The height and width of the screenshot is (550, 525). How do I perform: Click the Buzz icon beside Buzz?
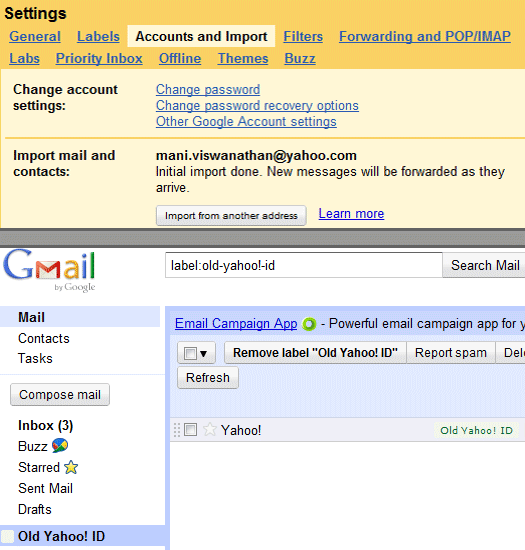[60, 446]
